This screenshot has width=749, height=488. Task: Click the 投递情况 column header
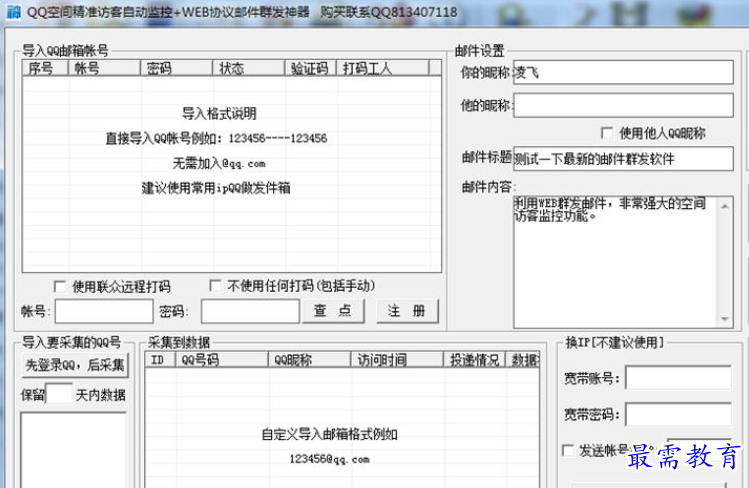tap(474, 360)
